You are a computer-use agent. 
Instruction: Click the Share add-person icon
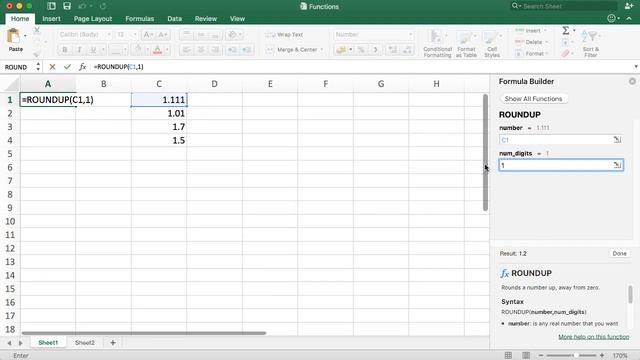click(x=629, y=6)
